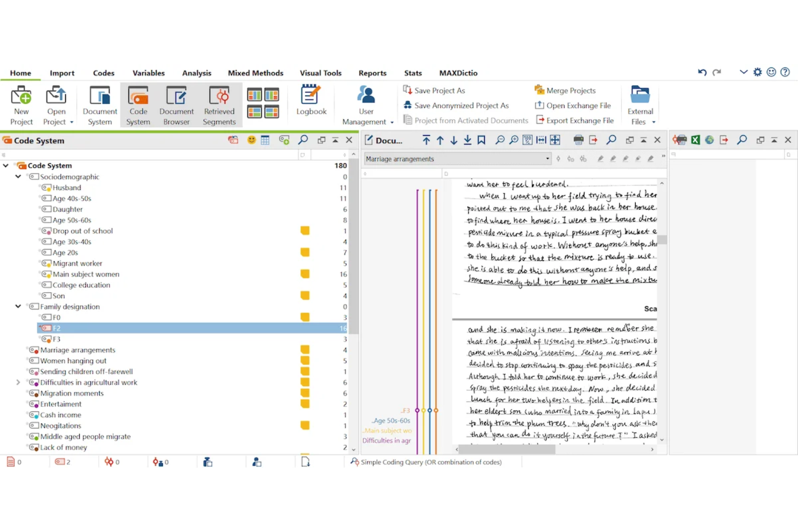Viewport: 798px width, 532px height.
Task: Collapse the Family designation code group
Action: pyautogui.click(x=18, y=306)
